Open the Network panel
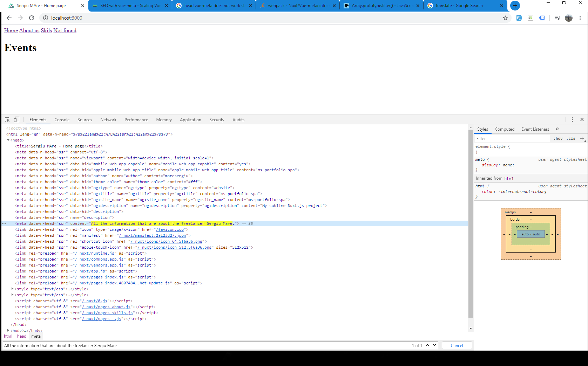The height and width of the screenshot is (366, 588). 108,120
